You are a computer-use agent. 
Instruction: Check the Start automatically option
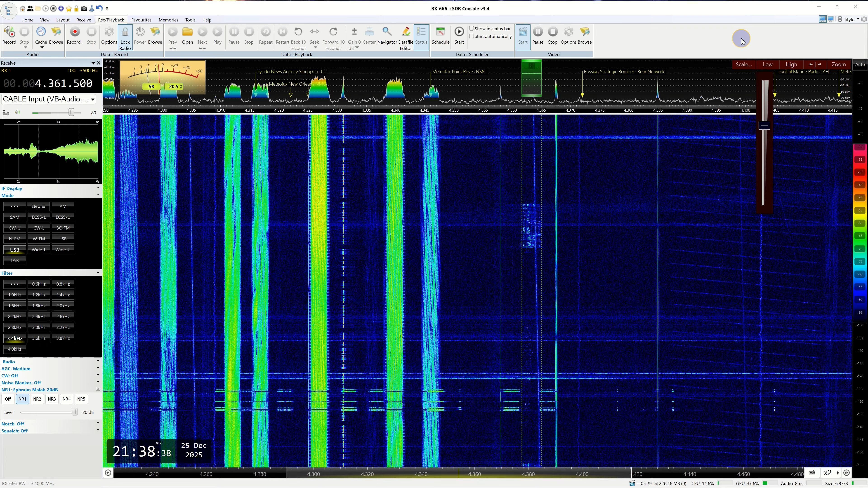pos(472,36)
